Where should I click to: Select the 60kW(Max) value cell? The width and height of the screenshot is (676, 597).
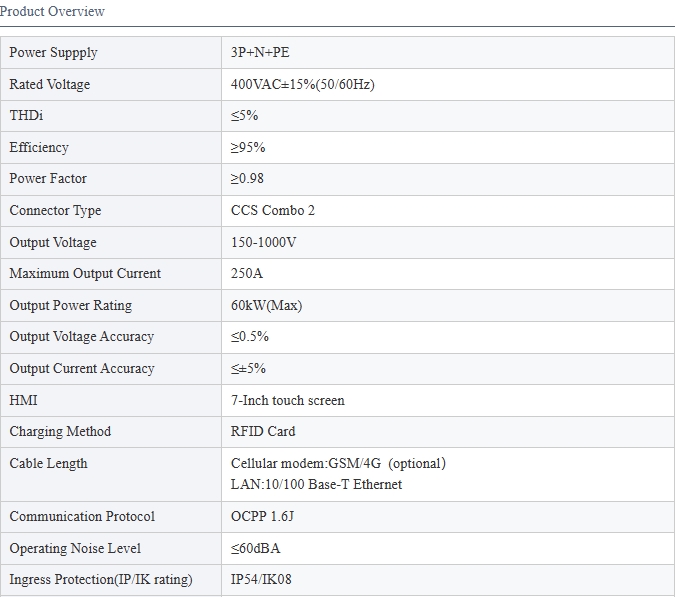click(x=266, y=305)
